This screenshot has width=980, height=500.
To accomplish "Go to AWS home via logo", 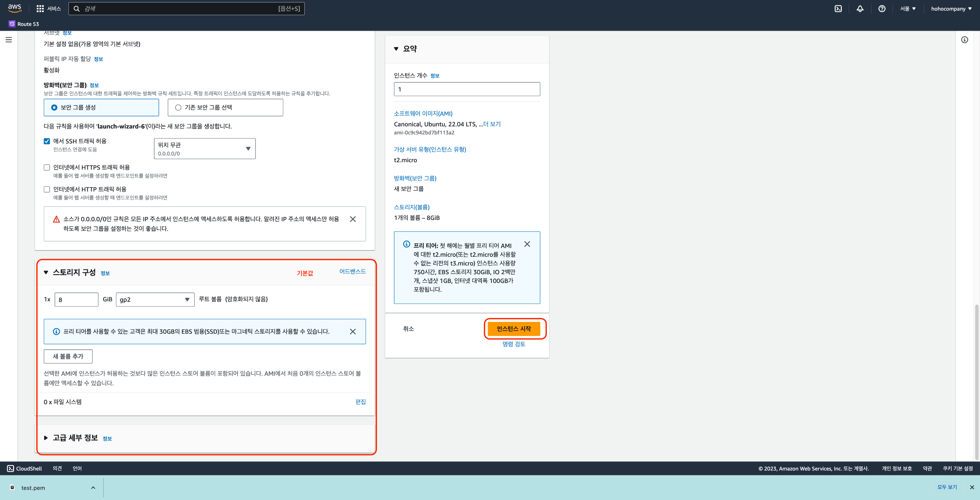I will tap(14, 8).
